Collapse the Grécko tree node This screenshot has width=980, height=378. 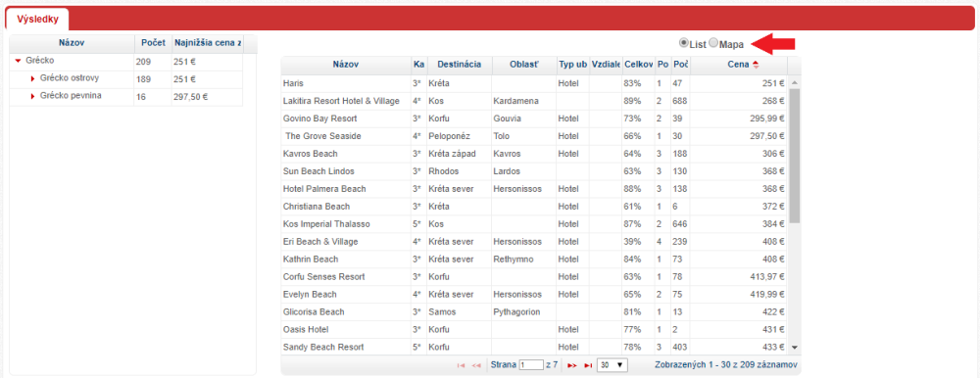coord(18,61)
